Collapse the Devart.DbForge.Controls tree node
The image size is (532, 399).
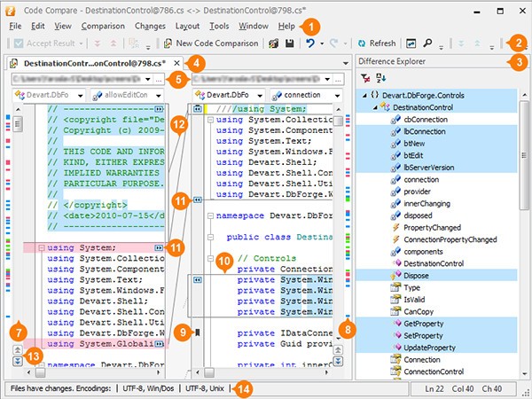point(365,95)
